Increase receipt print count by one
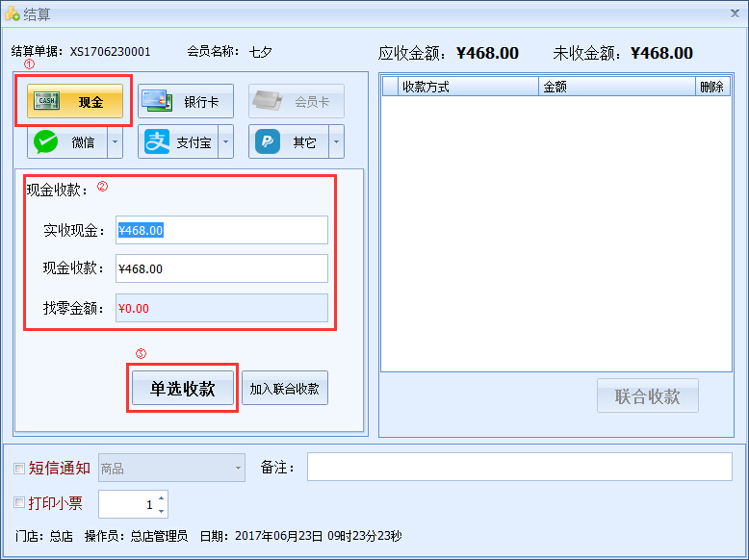The image size is (749, 560). pyautogui.click(x=161, y=498)
